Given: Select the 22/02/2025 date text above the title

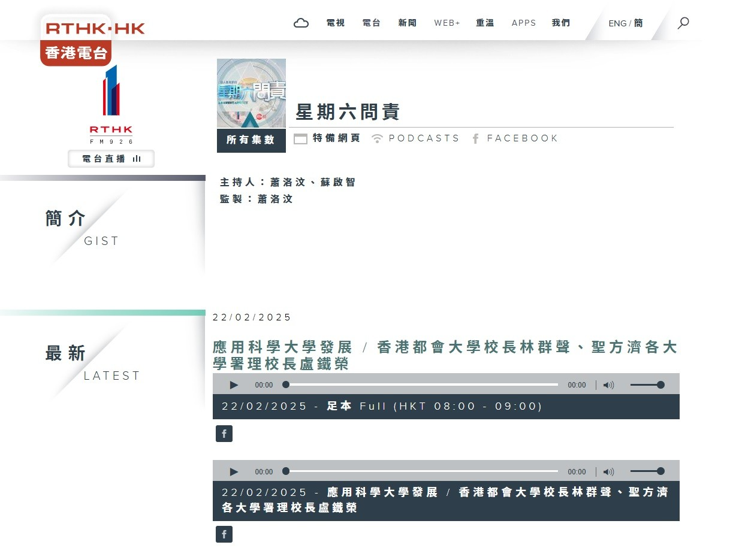Looking at the screenshot, I should (252, 317).
